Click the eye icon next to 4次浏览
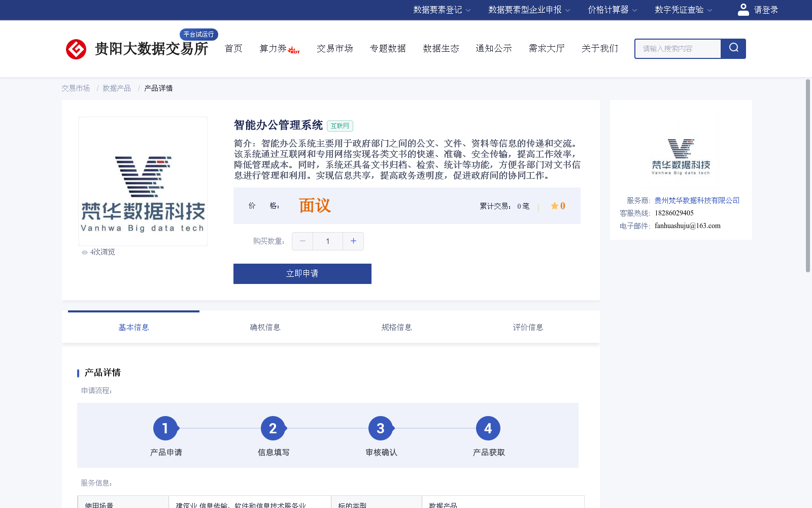812x508 pixels. click(x=85, y=252)
